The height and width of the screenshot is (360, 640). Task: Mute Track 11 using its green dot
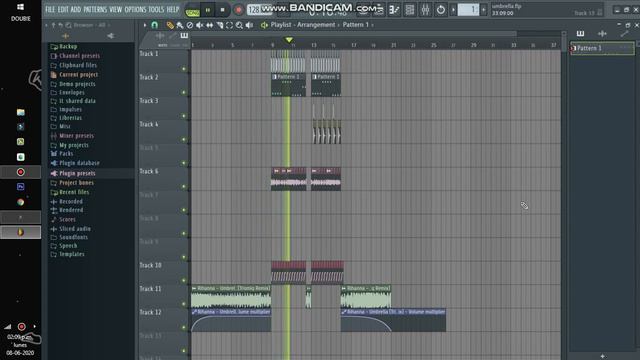pyautogui.click(x=184, y=304)
